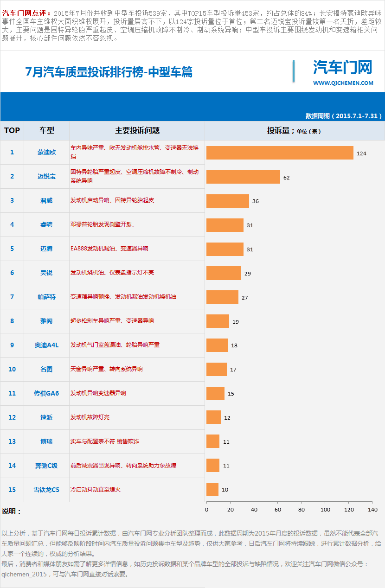Select the 奔驰C级 model name
Image resolution: width=385 pixels, height=588 pixels.
pos(46,466)
